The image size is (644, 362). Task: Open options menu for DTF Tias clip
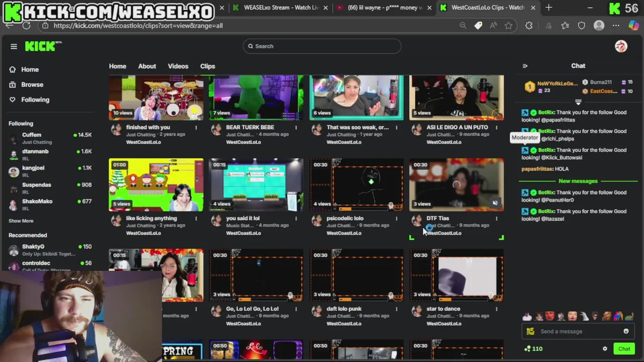(x=497, y=219)
